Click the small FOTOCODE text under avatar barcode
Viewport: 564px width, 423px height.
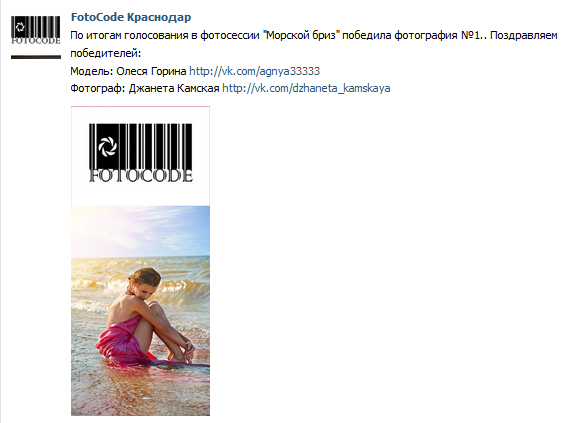click(36, 40)
